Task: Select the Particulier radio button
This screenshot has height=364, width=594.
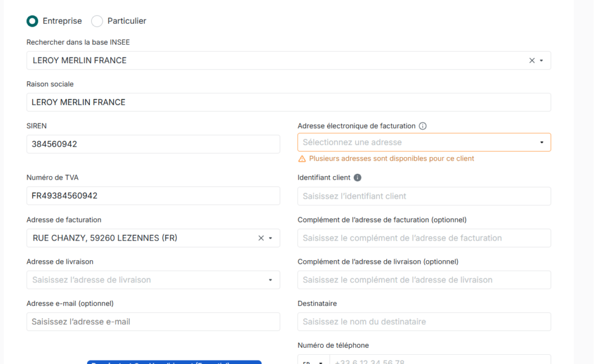Action: tap(97, 21)
